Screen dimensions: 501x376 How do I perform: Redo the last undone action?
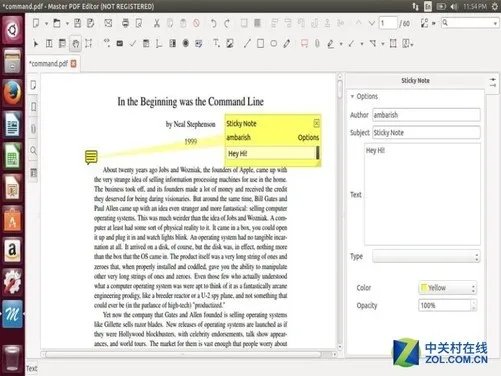pos(227,23)
